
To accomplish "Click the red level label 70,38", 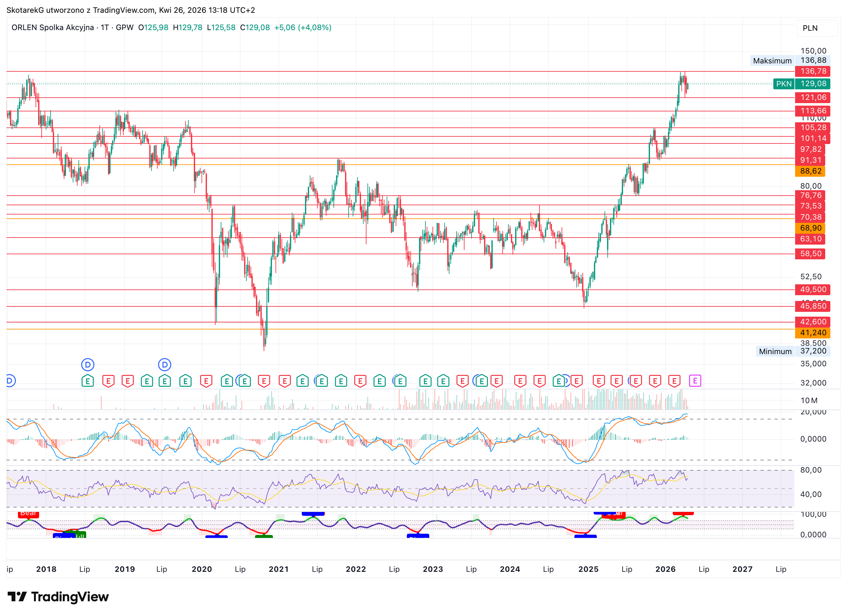I will (x=810, y=217).
